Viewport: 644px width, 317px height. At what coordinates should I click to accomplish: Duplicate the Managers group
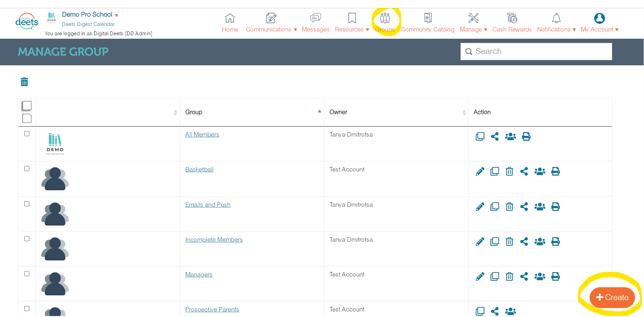pos(495,277)
